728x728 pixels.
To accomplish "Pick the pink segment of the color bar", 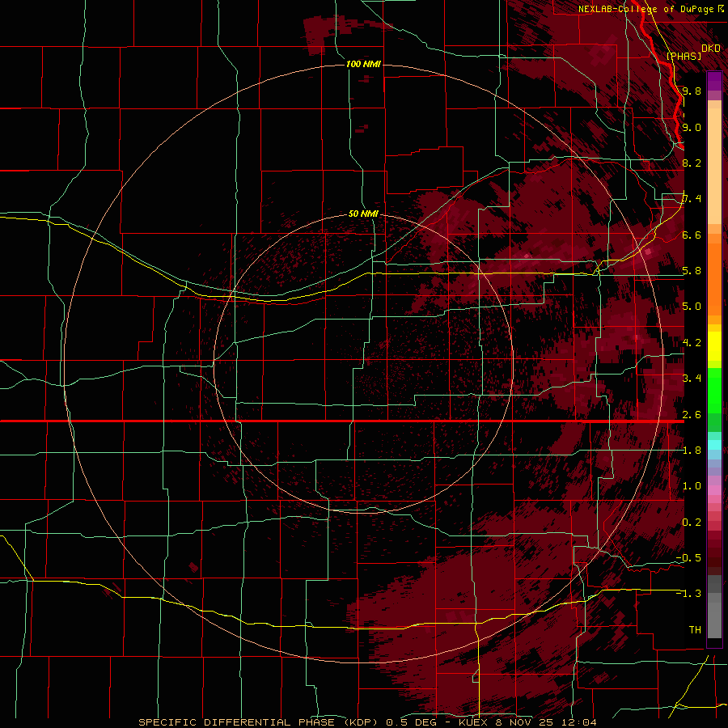I will 714,490.
